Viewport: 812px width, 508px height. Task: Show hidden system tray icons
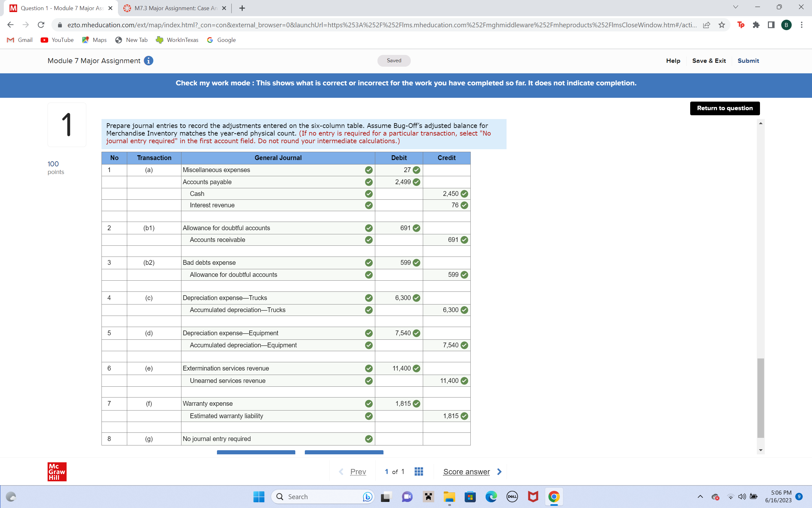tap(700, 497)
